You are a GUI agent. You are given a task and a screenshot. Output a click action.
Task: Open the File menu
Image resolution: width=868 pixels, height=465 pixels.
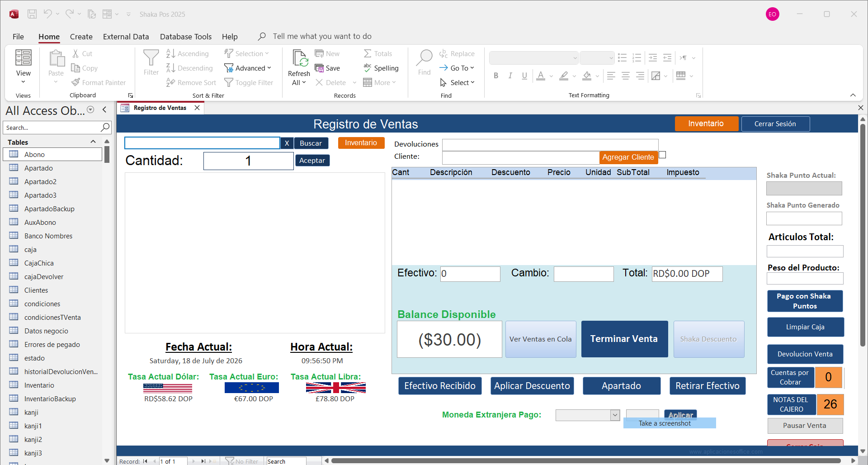click(x=18, y=37)
